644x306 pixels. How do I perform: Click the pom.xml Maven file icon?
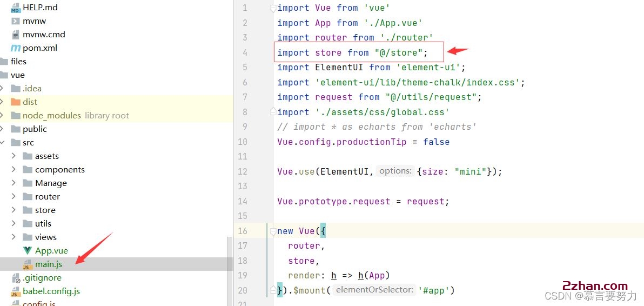16,48
